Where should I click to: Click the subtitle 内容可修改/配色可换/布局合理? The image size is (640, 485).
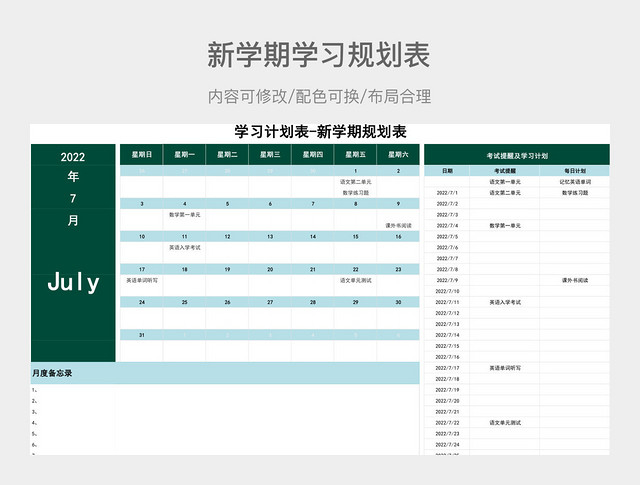(320, 97)
